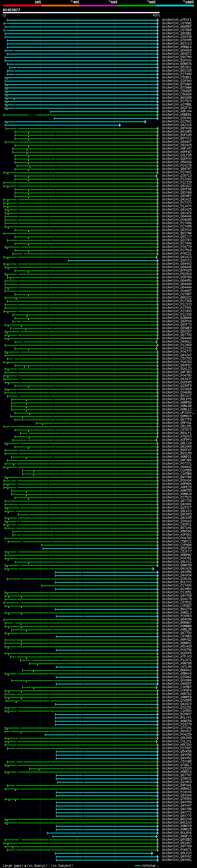This screenshot has height=868, width=197.
Task: Open the UniRef100_Q10HC8 entry
Action: pyautogui.click(x=176, y=782)
